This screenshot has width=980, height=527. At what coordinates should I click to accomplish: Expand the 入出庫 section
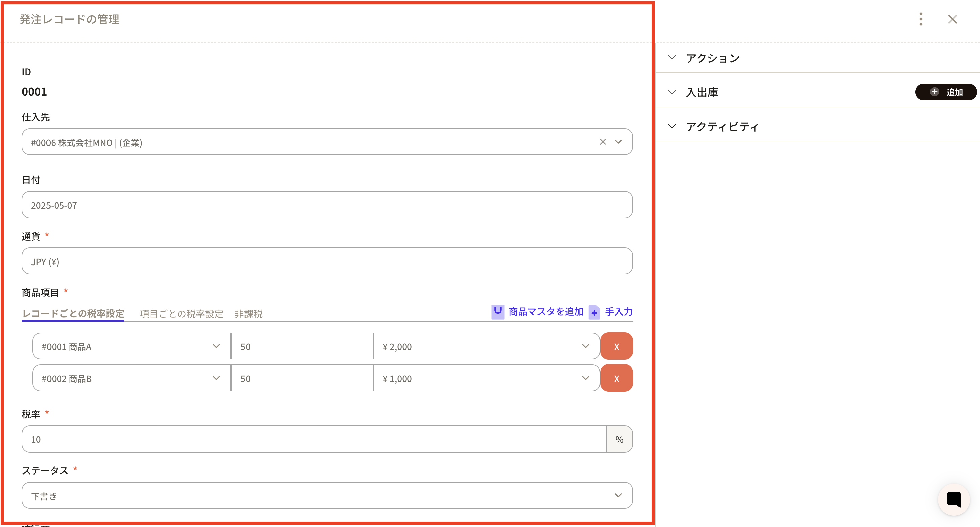click(672, 92)
